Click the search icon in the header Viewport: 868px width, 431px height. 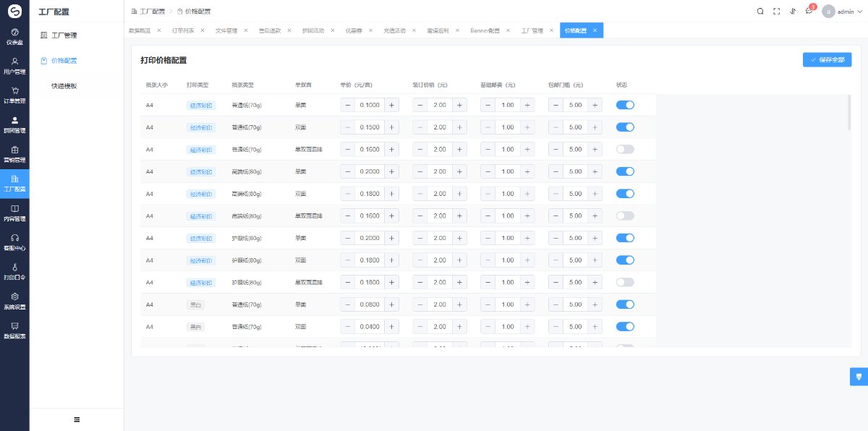(760, 11)
